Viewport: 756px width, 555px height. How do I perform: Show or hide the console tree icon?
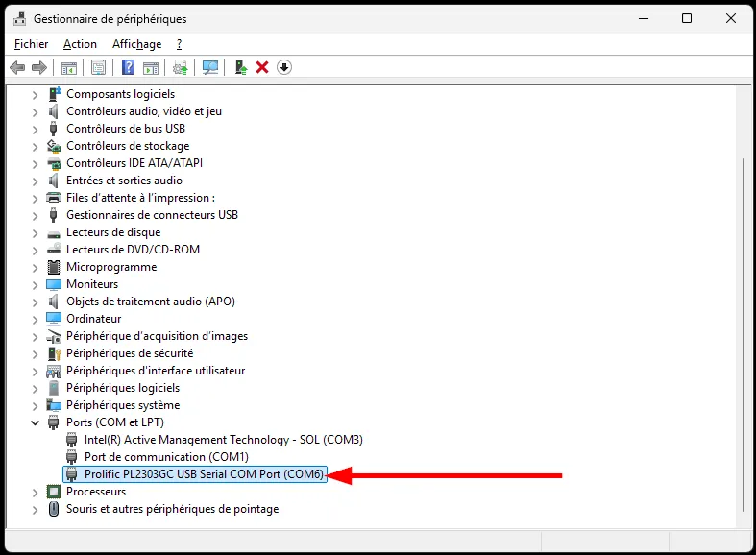tap(69, 67)
